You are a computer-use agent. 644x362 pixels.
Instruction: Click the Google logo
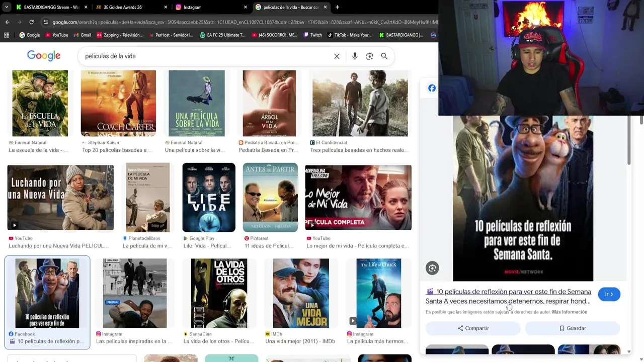(x=44, y=56)
